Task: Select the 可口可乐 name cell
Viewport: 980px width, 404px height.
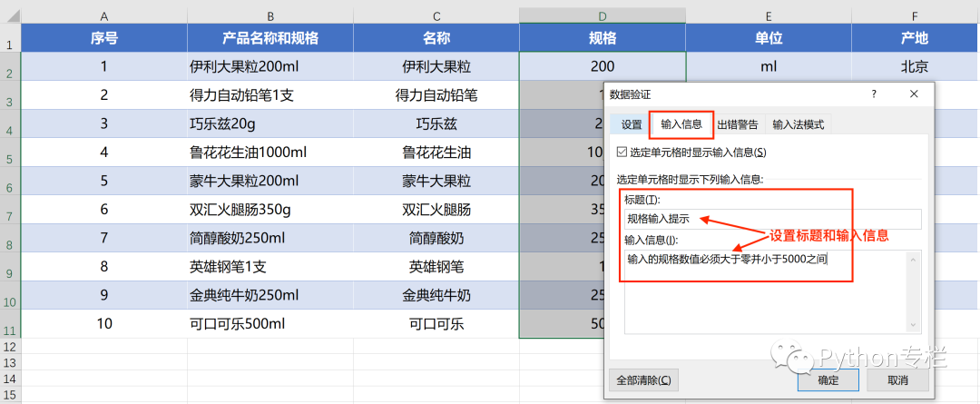Action: [436, 324]
